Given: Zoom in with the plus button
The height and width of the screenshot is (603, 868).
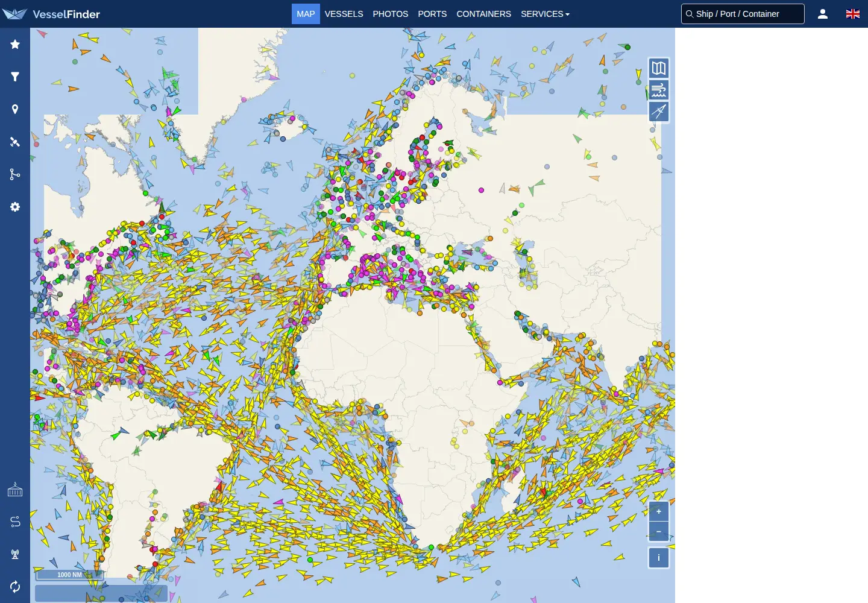Looking at the screenshot, I should (659, 511).
